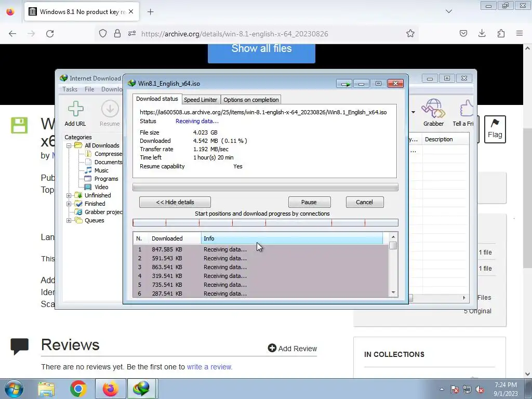This screenshot has width=532, height=399.
Task: Click the Resume icon in IDM toolbar
Action: [x=110, y=113]
